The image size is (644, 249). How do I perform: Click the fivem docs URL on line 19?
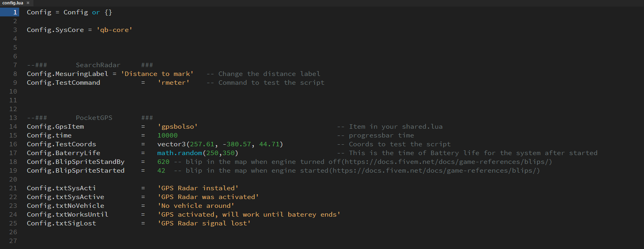pos(434,171)
